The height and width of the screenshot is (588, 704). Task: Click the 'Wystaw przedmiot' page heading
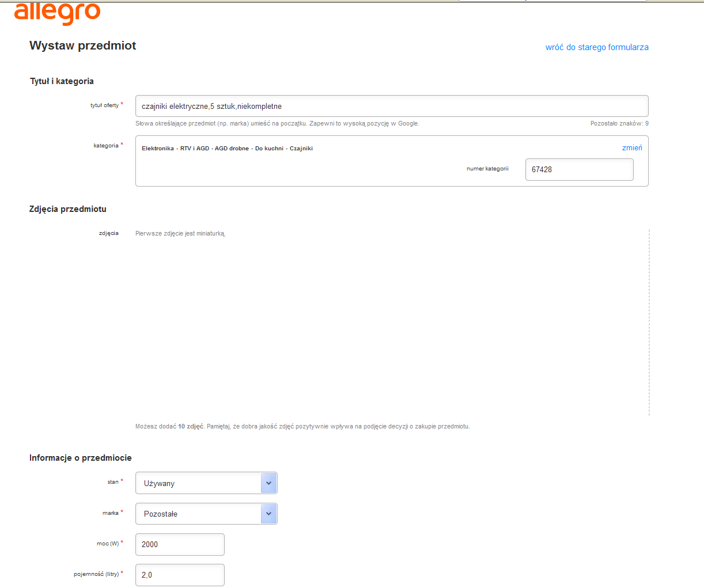tap(83, 46)
